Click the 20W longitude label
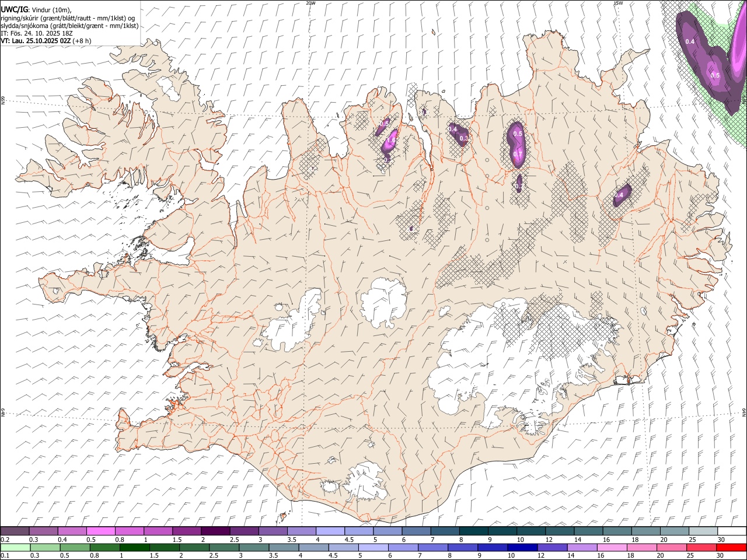This screenshot has width=747, height=560. coord(310,3)
